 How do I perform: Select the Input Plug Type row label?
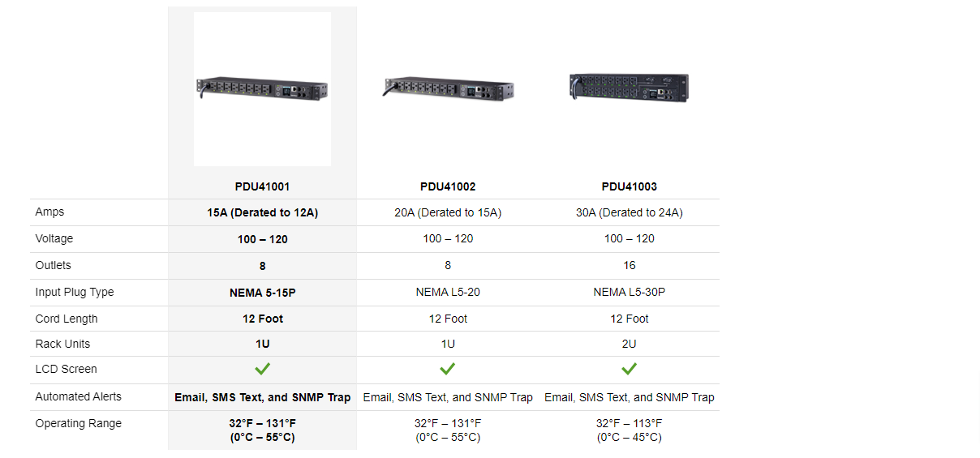coord(75,292)
